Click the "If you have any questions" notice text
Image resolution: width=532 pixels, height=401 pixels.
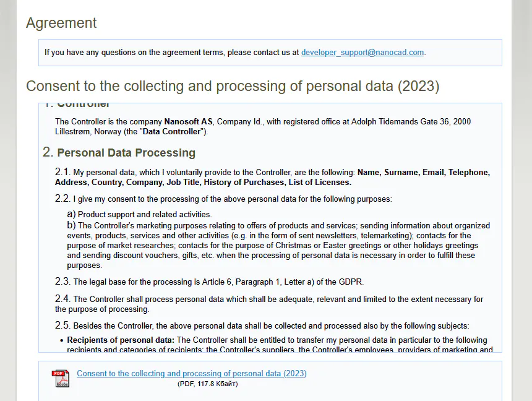[172, 52]
